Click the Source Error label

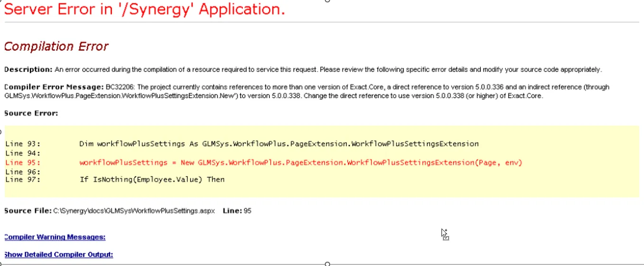click(x=31, y=113)
